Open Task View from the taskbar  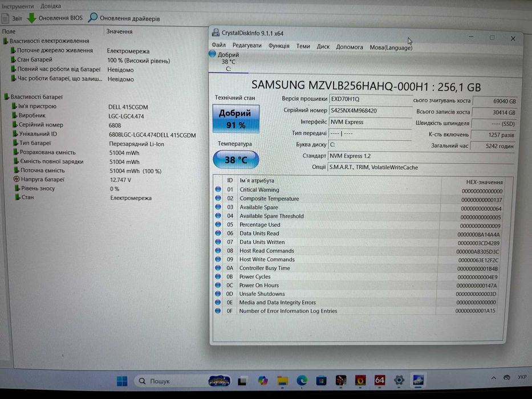pyautogui.click(x=242, y=381)
